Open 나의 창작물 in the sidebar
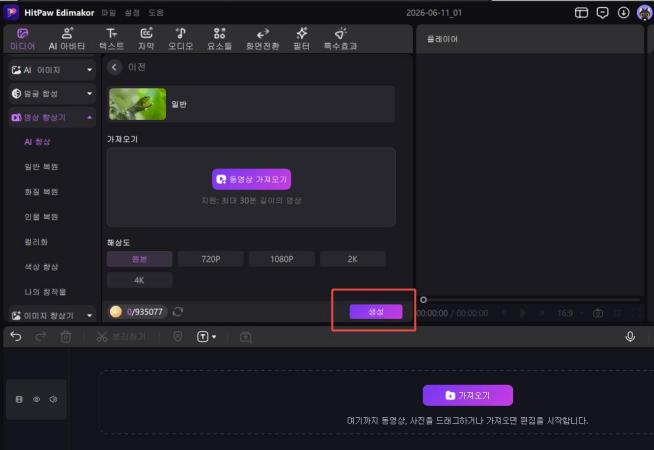The image size is (654, 450). (45, 292)
